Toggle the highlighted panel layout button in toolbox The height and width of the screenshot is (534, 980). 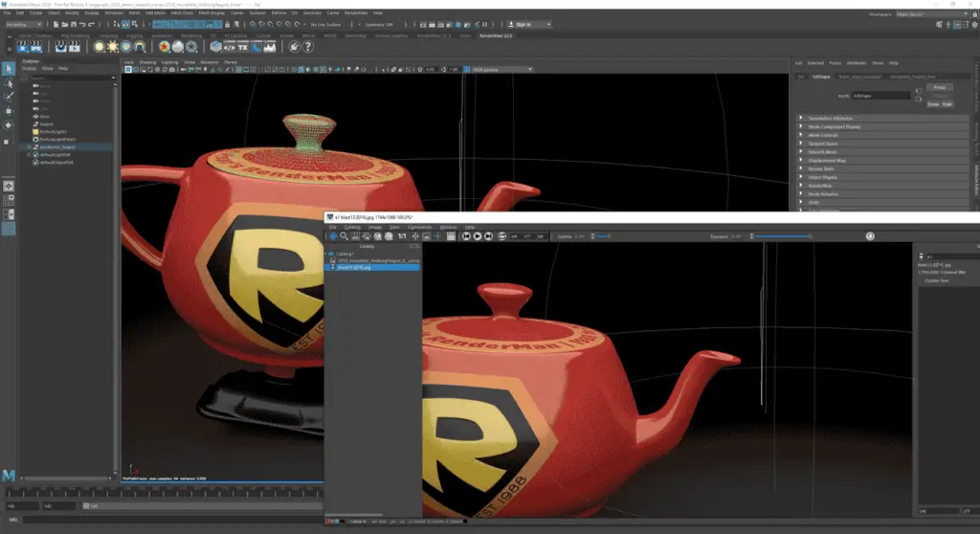pyautogui.click(x=9, y=228)
